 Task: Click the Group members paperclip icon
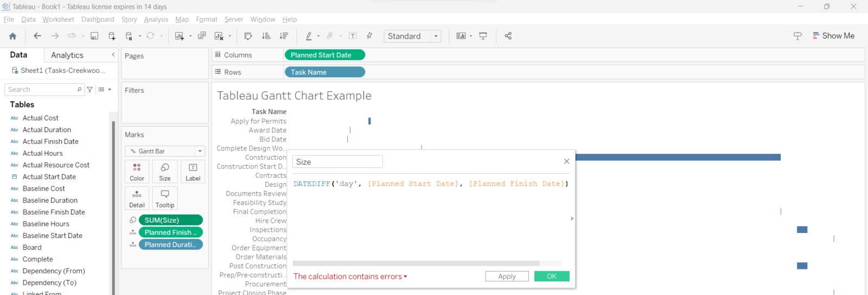329,36
